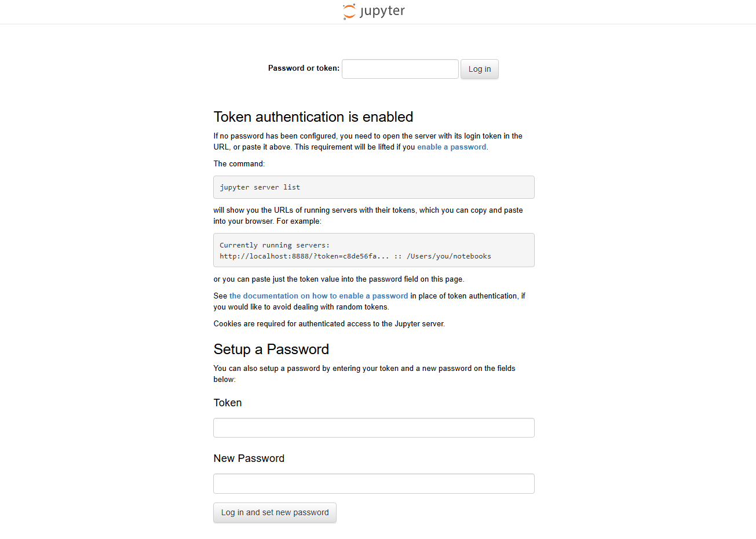Click the jupyter wordmark in the header
This screenshot has height=539, width=756.
click(x=382, y=12)
